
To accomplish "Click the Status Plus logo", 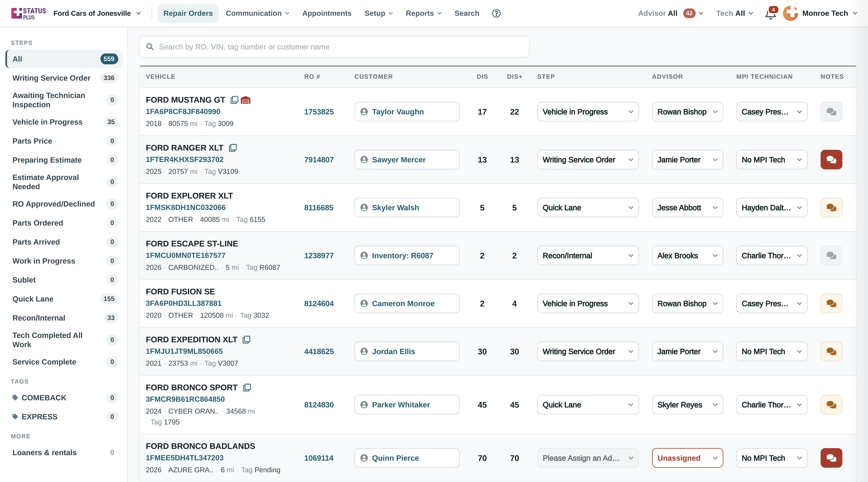I will click(x=28, y=13).
